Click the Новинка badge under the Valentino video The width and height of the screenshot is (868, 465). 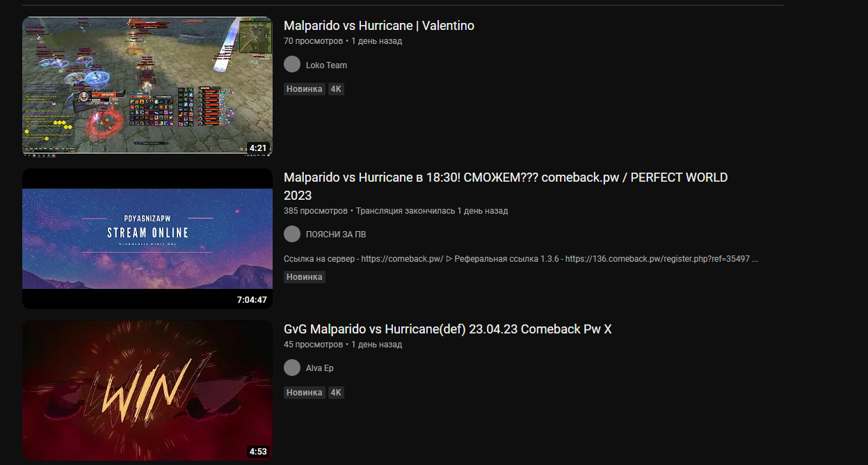coord(305,89)
